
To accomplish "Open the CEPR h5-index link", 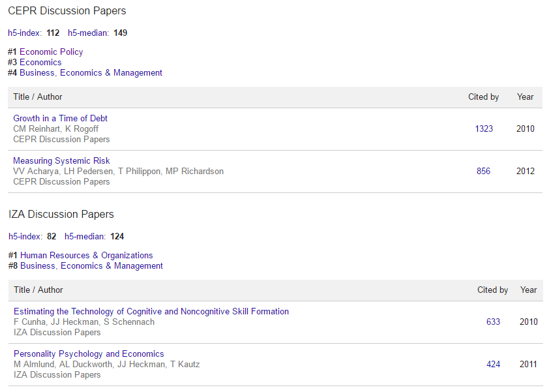I will pyautogui.click(x=25, y=33).
